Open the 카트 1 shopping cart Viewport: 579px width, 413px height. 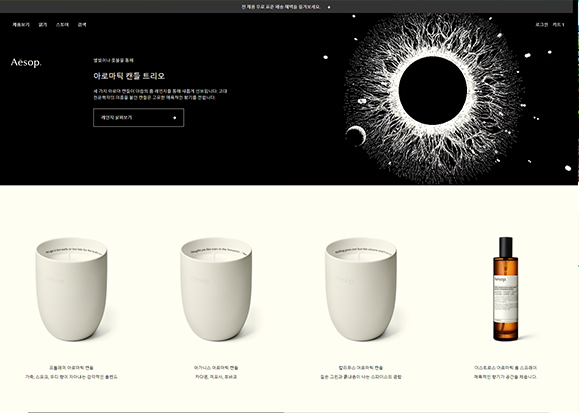click(x=558, y=25)
